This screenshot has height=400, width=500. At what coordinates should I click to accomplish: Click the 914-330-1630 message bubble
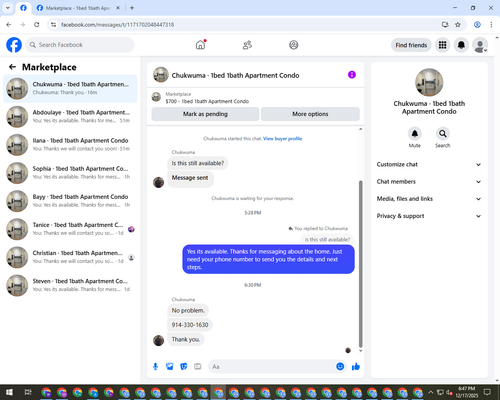[190, 325]
